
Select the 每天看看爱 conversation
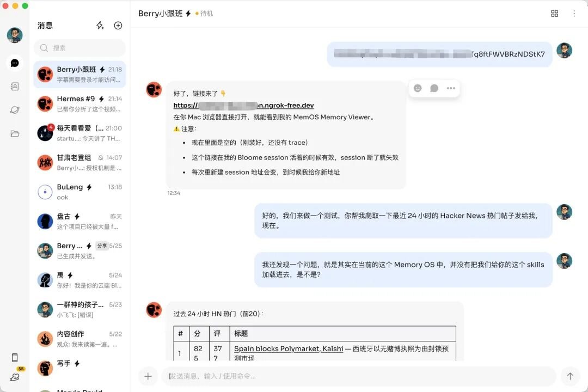click(79, 133)
